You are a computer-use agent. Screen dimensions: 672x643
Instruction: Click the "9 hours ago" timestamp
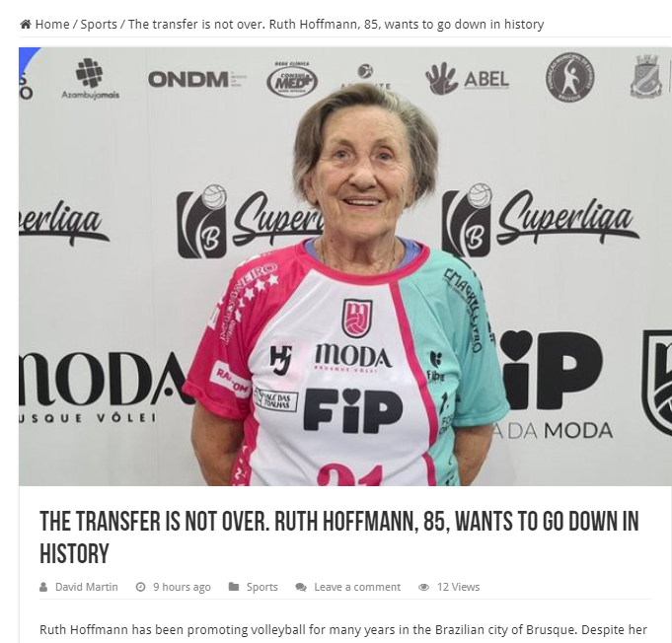(182, 587)
